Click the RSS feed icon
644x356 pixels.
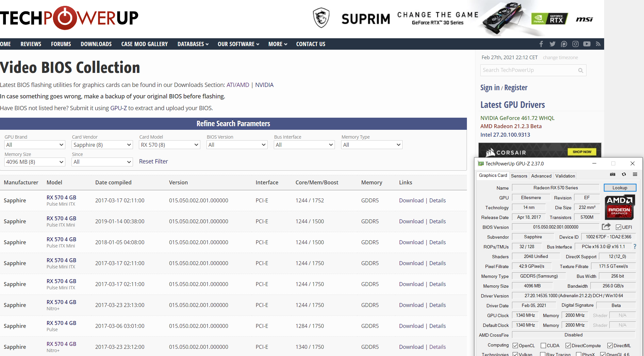pyautogui.click(x=598, y=44)
